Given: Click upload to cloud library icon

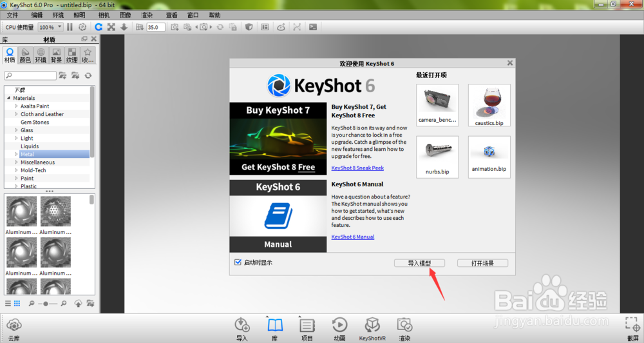Looking at the screenshot, I should click(78, 304).
